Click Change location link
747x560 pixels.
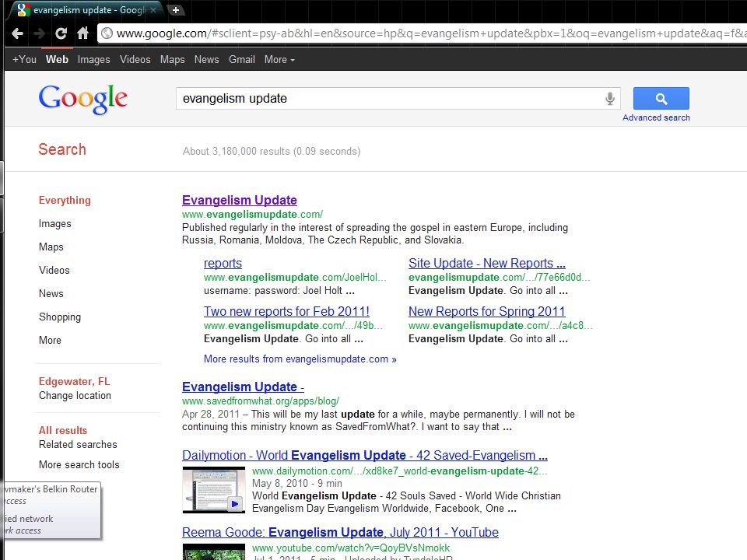75,396
